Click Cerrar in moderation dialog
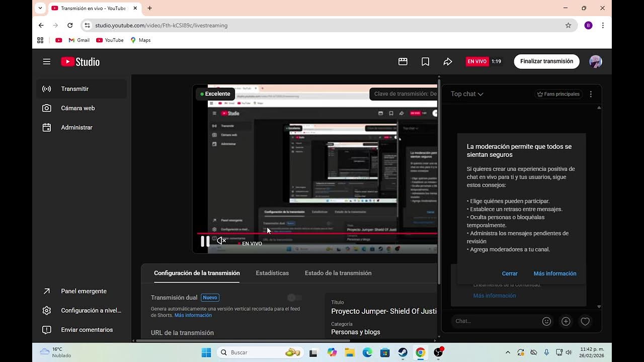Image resolution: width=644 pixels, height=362 pixels. 510,274
